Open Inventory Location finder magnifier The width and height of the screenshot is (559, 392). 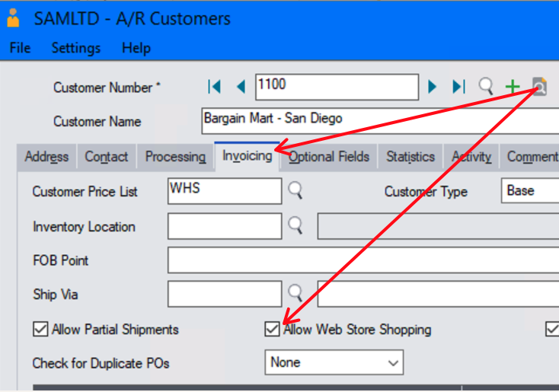click(x=295, y=225)
